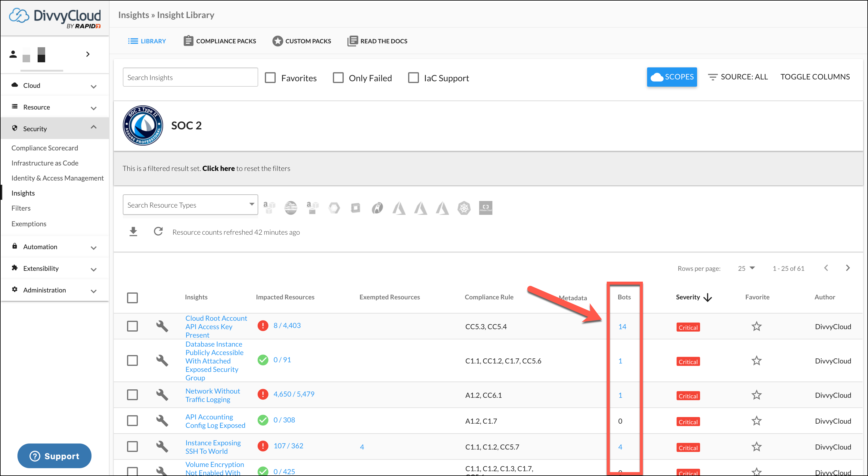Open Search Resource Types dropdown
The width and height of the screenshot is (868, 476).
coord(191,205)
